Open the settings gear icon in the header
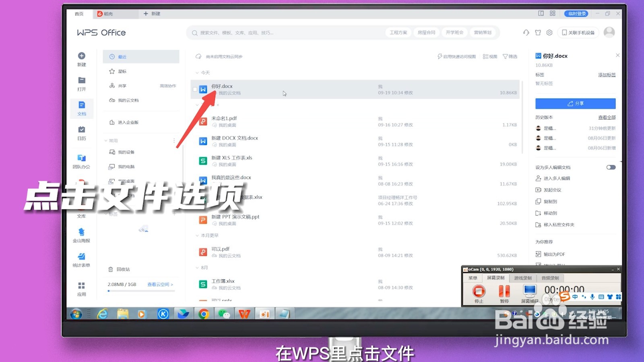 [549, 33]
